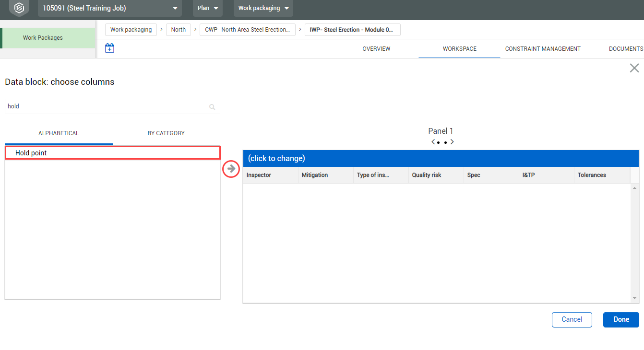644x350 pixels.
Task: Close the choose columns dialog
Action: [634, 68]
